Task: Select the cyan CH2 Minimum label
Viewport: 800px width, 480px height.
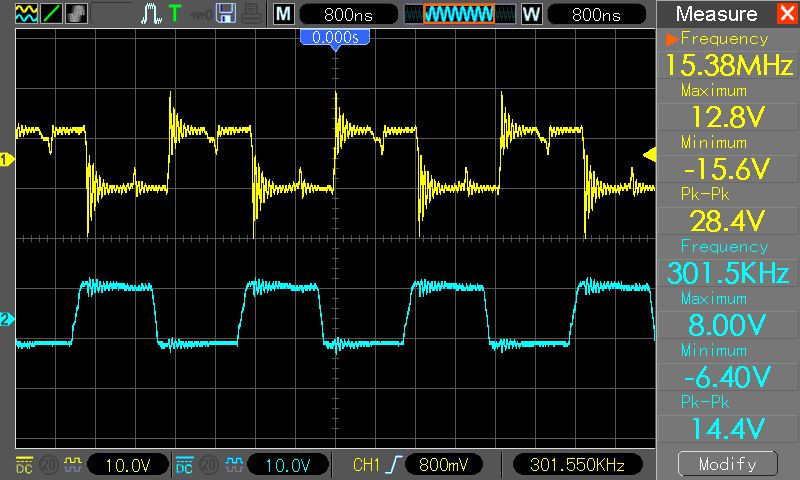Action: click(x=714, y=350)
